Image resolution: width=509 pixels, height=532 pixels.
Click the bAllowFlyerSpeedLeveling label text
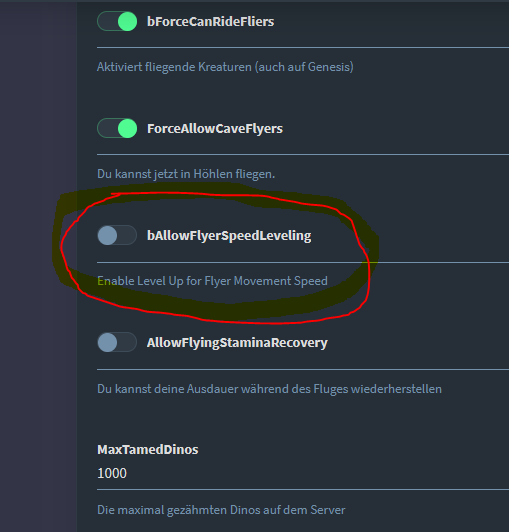click(229, 236)
